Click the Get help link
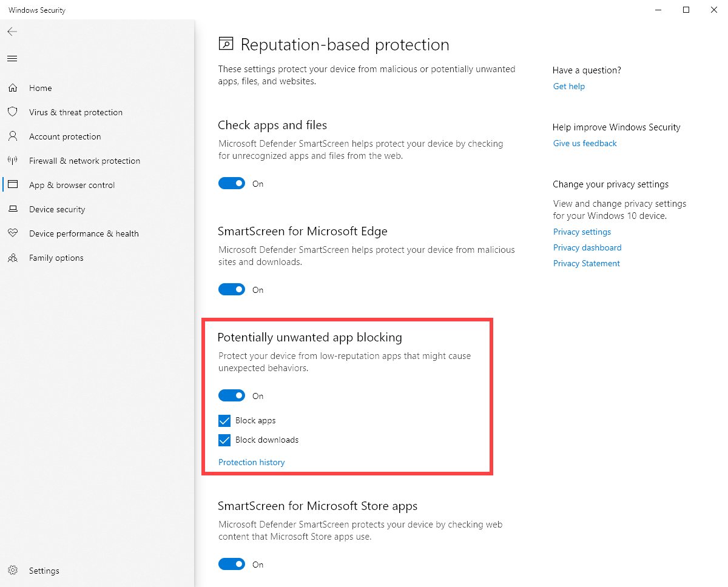The height and width of the screenshot is (587, 728). [569, 86]
